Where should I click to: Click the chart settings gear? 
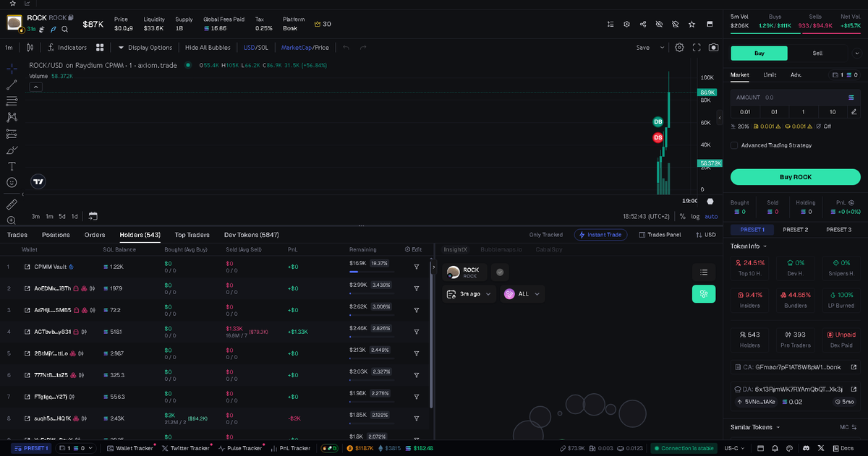[x=679, y=48]
